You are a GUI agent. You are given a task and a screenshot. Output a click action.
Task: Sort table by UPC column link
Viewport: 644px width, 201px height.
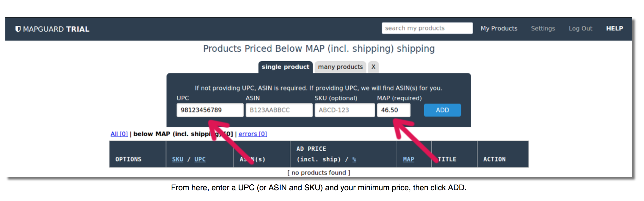click(200, 159)
